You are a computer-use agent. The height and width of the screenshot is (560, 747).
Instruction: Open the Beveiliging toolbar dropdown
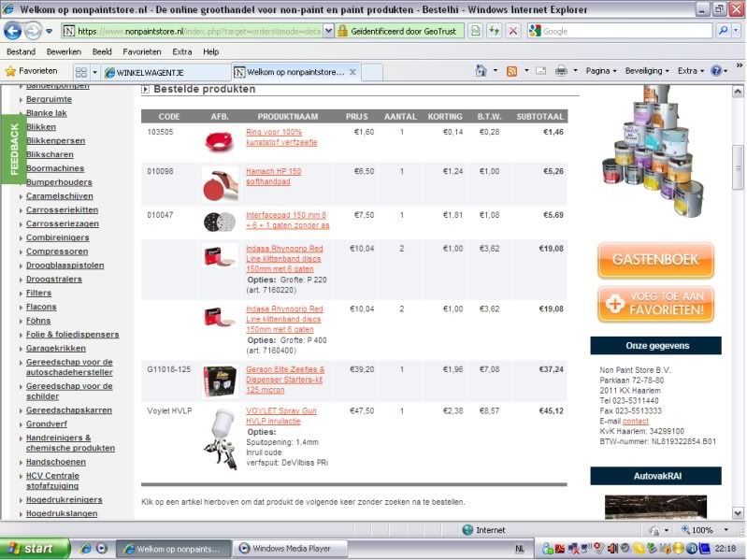point(647,71)
